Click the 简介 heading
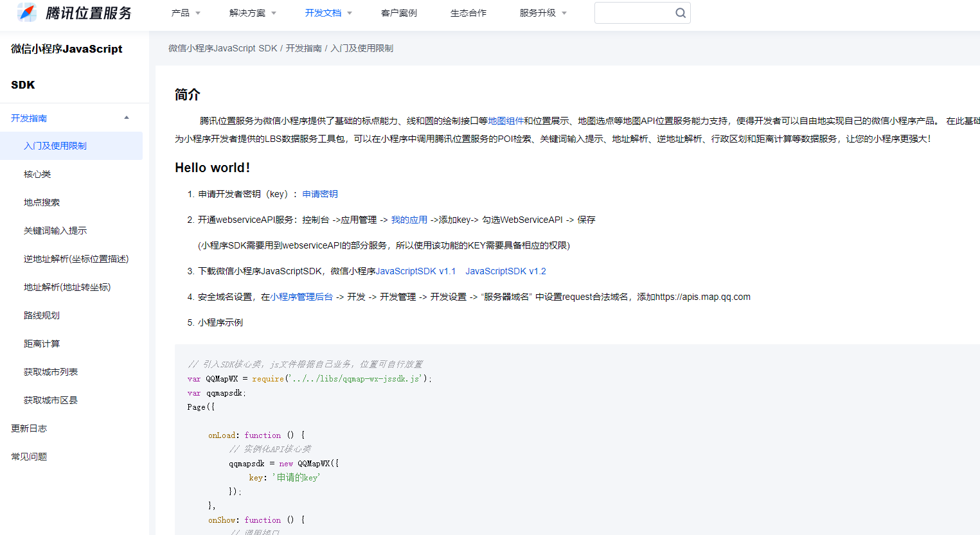The height and width of the screenshot is (535, 980). point(188,94)
